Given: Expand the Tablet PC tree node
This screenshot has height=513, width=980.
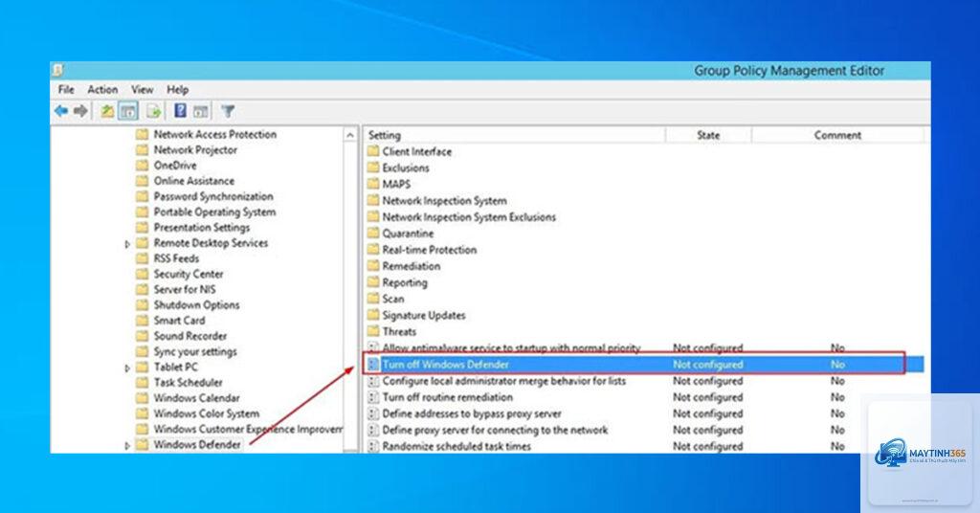Looking at the screenshot, I should pyautogui.click(x=127, y=368).
